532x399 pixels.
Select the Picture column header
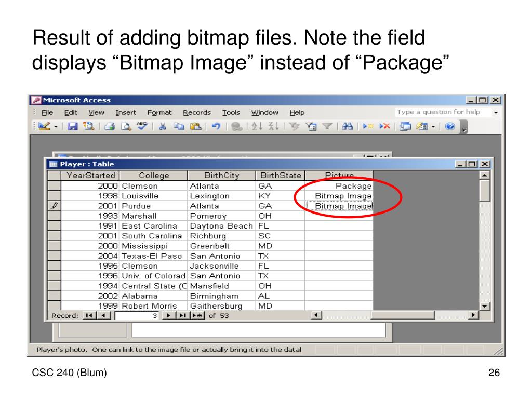[x=339, y=176]
